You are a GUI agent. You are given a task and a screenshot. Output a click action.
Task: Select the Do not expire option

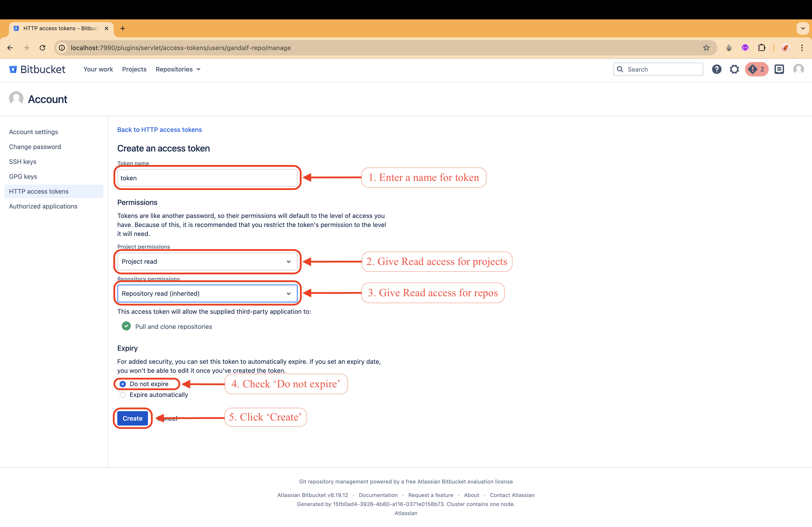[x=123, y=384]
